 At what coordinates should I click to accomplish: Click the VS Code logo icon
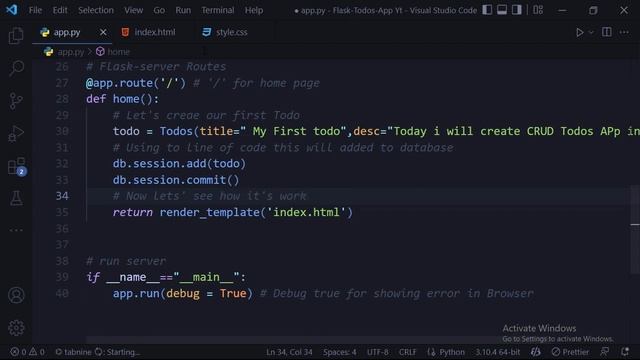click(x=11, y=10)
